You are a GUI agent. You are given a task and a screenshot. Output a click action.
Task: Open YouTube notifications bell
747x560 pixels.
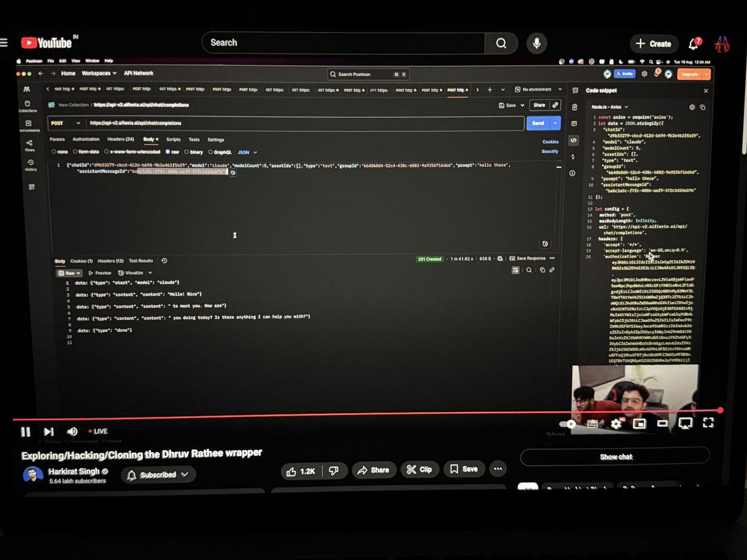tap(693, 44)
